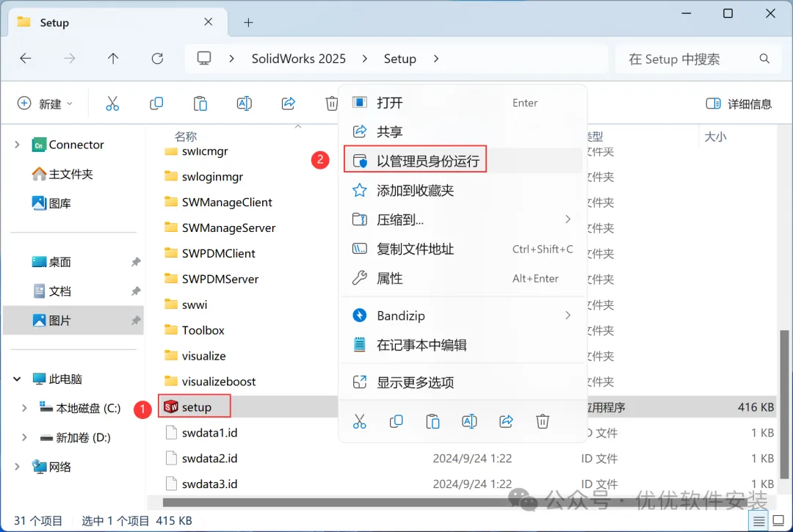Viewport: 793px width, 532px height.
Task: Click the Rename icon in the toolbar
Action: [245, 103]
